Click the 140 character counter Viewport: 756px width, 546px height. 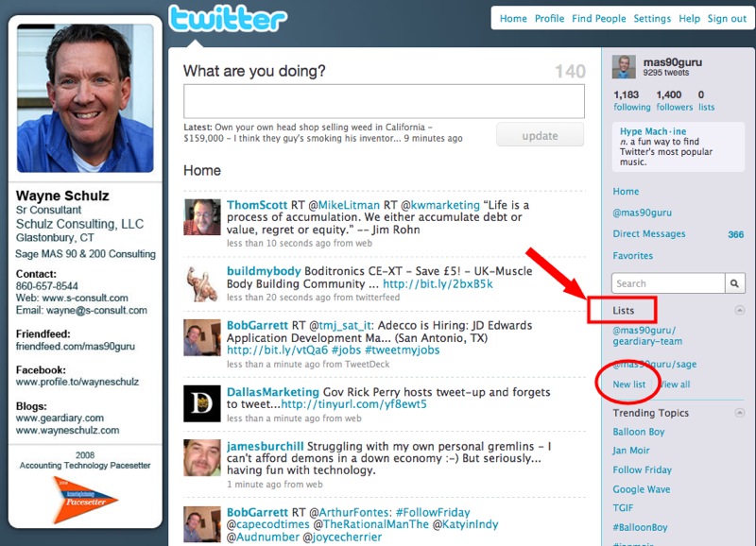tap(570, 72)
